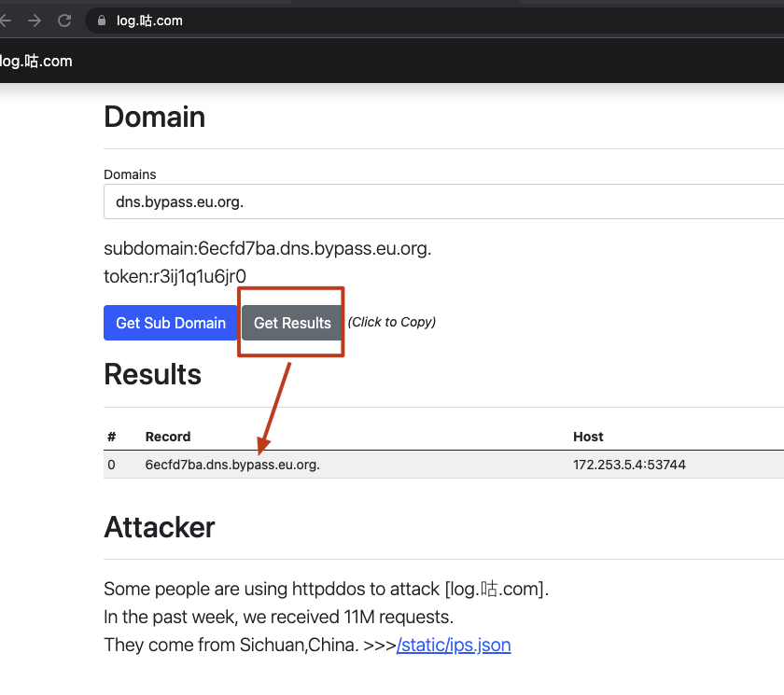The width and height of the screenshot is (784, 695).
Task: Click the browser back arrow
Action: click(x=6, y=21)
